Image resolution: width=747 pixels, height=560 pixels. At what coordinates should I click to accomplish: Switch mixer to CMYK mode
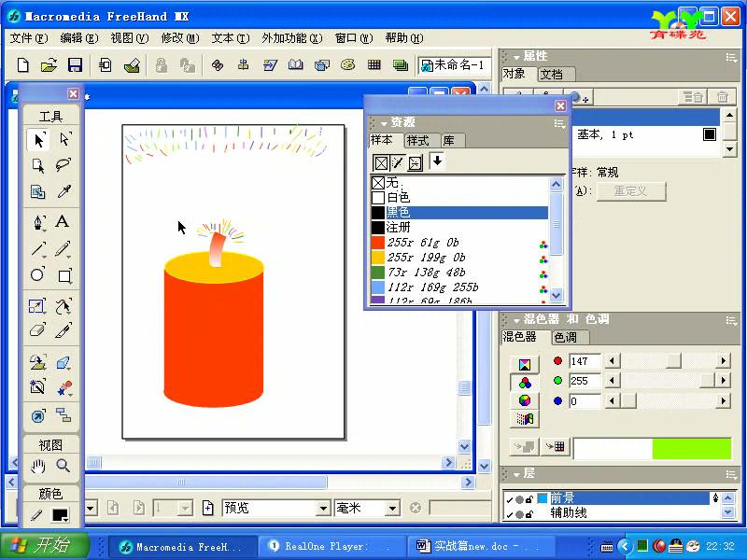click(x=525, y=365)
